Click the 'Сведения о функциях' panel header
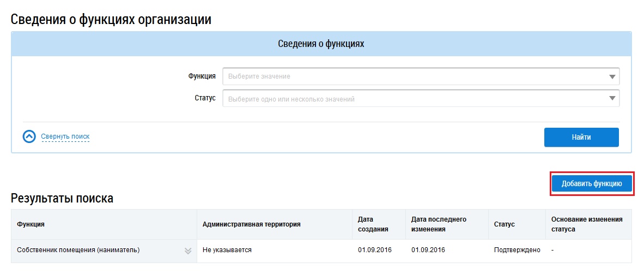644x274 pixels. (321, 44)
